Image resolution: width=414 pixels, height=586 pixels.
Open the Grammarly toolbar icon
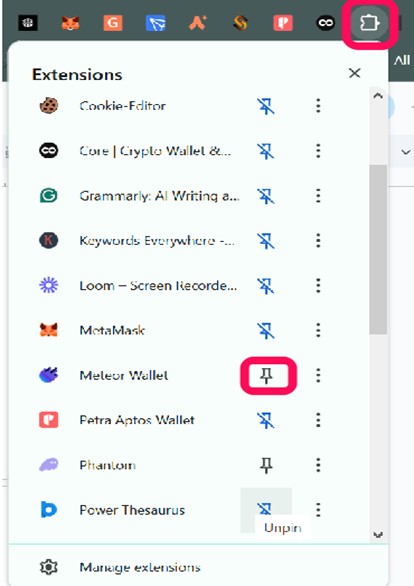pyautogui.click(x=113, y=24)
